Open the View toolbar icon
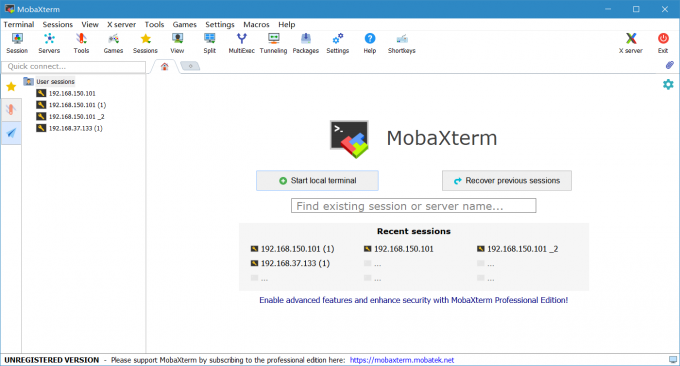The width and height of the screenshot is (680, 366). [177, 43]
